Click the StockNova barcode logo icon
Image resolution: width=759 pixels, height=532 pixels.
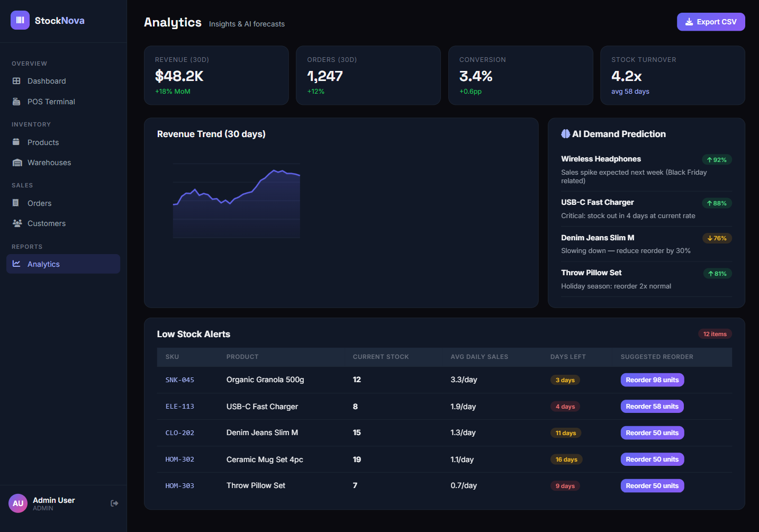point(20,20)
